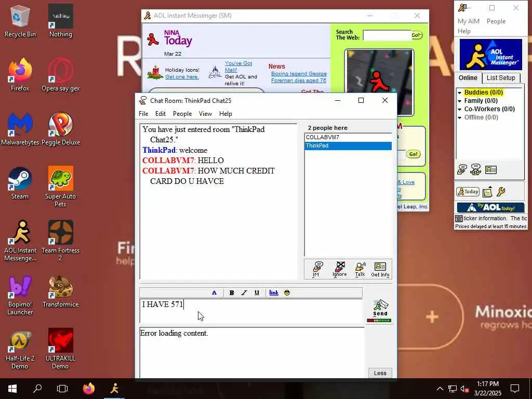
Task: Click the Less button
Action: point(380,373)
